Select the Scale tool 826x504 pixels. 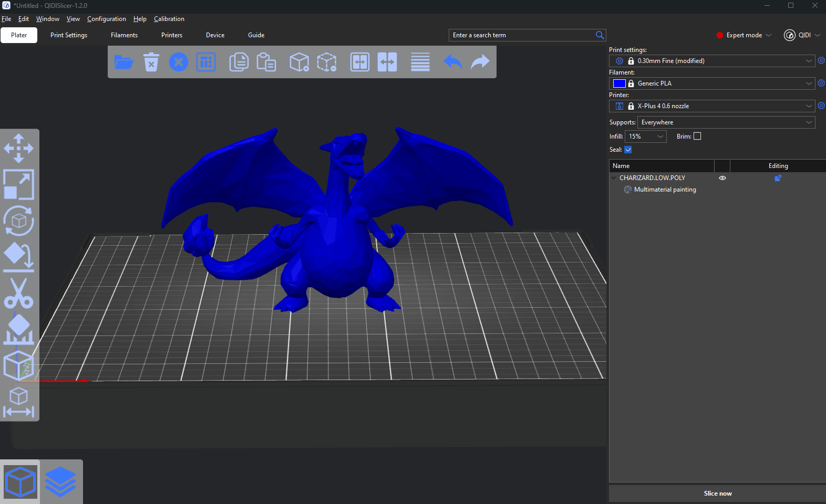(x=19, y=184)
